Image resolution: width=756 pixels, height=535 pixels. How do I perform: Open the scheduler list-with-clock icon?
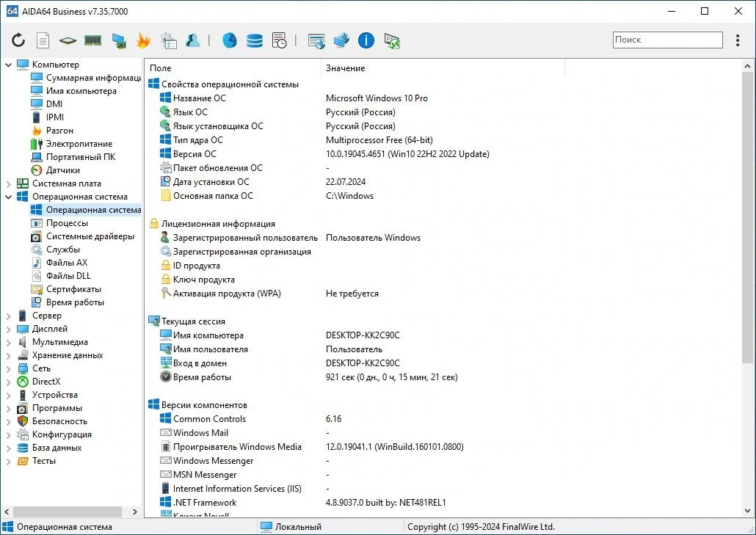[x=279, y=40]
